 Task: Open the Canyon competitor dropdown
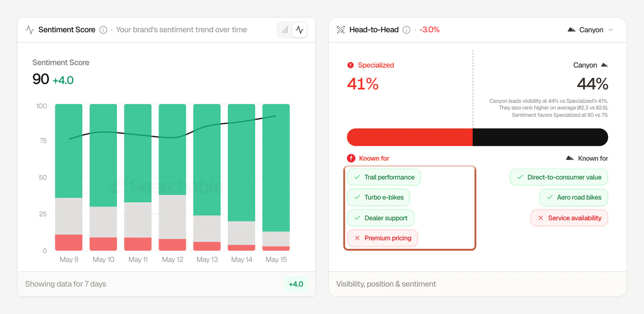click(x=590, y=30)
